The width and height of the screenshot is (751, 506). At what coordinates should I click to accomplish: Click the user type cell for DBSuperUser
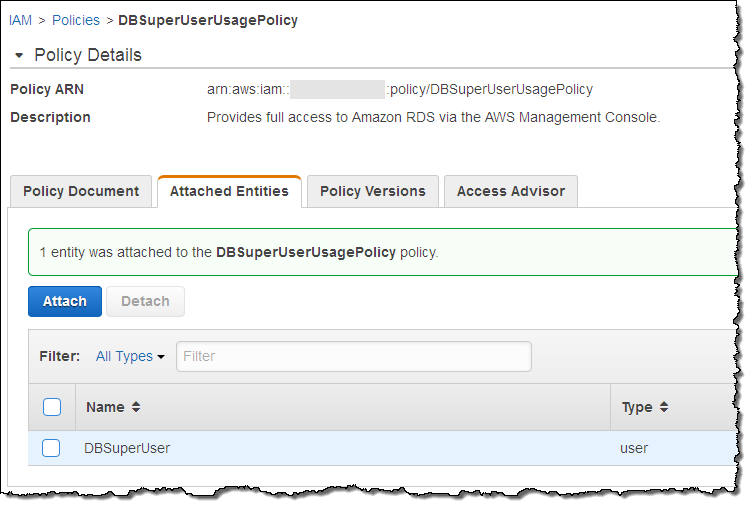634,448
